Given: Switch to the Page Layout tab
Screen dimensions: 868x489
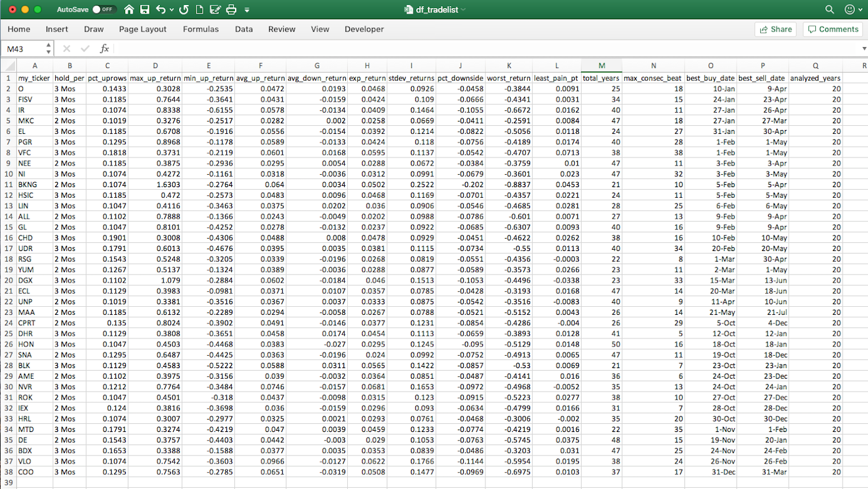Looking at the screenshot, I should tap(143, 29).
